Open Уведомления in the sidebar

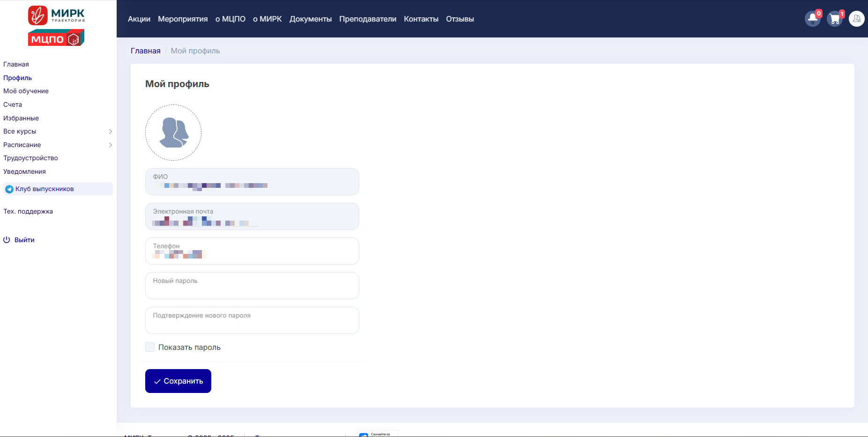(24, 172)
